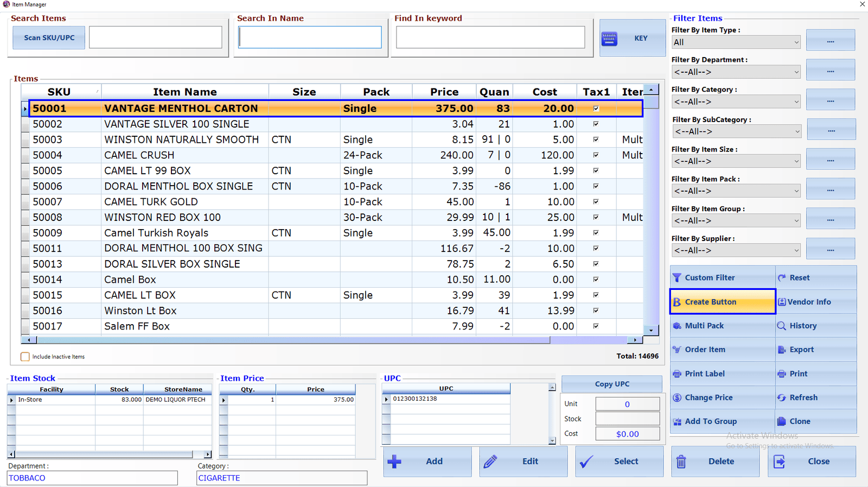Click the Scan SKU/UPC button
Screen dimensions: 868x487
(49, 38)
